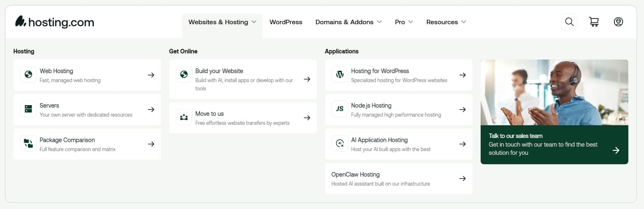Click the arrow on Node.js Hosting card
The width and height of the screenshot is (644, 209).
pos(463,110)
